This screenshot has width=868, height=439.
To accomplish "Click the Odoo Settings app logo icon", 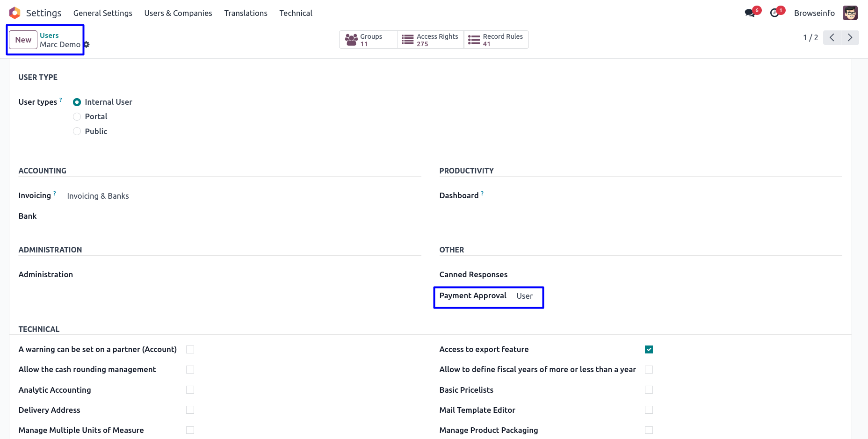I will point(14,13).
